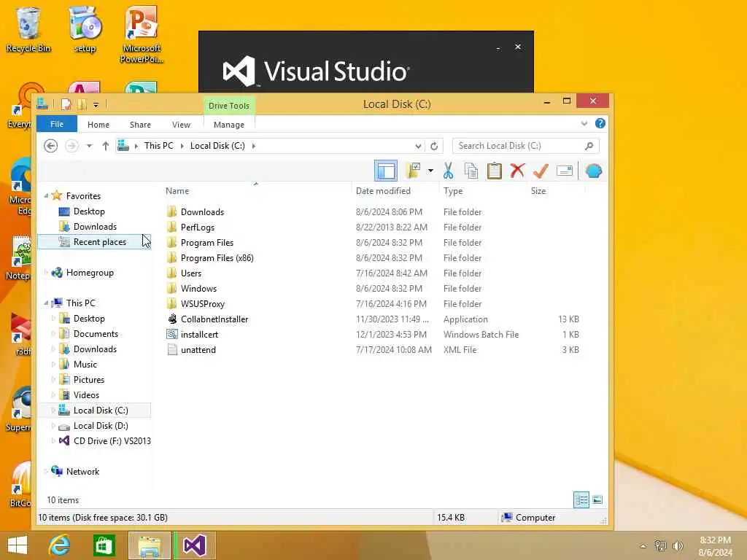
Task: Expand Documents under This PC
Action: (x=53, y=334)
